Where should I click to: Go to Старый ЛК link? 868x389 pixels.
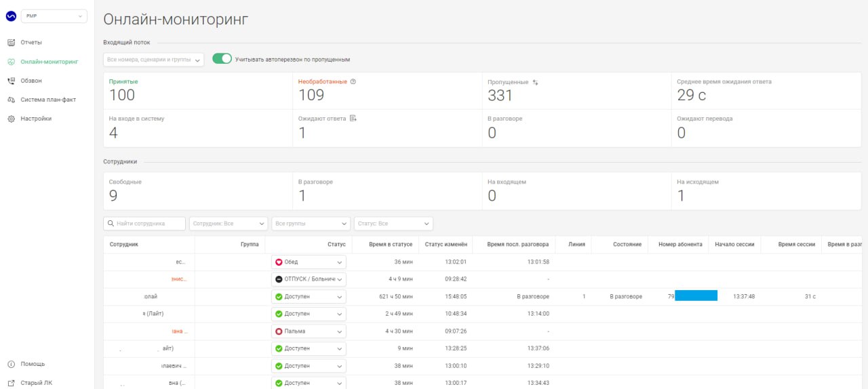[x=36, y=383]
